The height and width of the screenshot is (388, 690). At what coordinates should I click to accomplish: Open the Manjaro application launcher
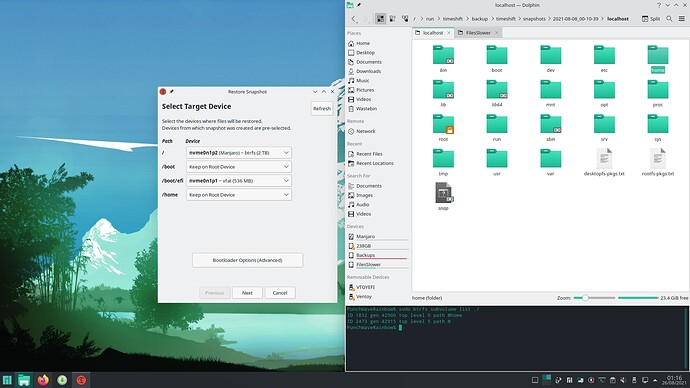[x=7, y=380]
